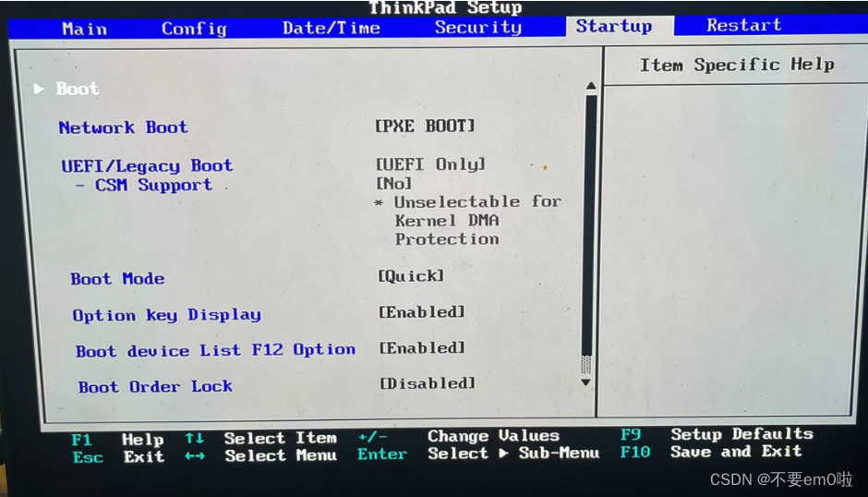Image resolution: width=868 pixels, height=497 pixels.
Task: Change the CSM Support [No] value
Action: point(394,183)
